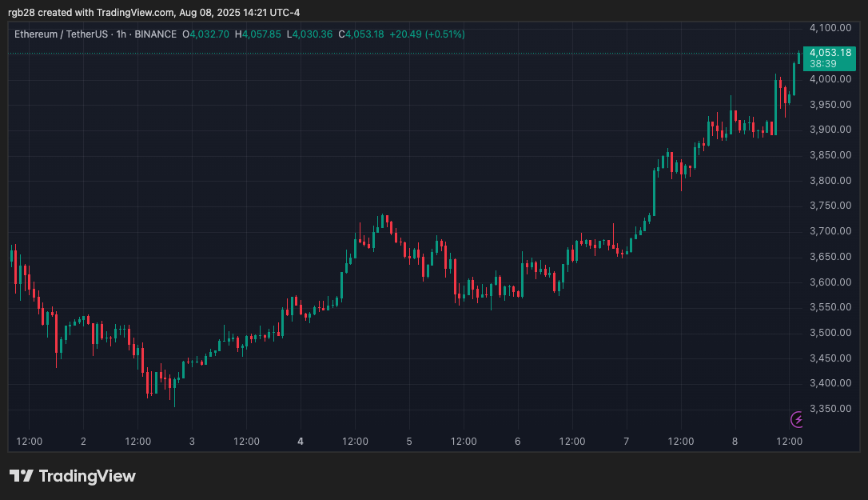Click date label 2 on time axis
Screen dimensions: 868x500
coord(84,442)
